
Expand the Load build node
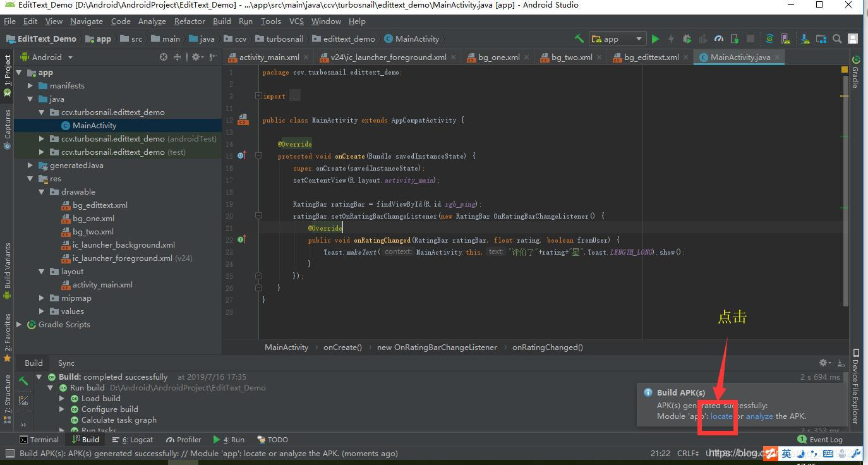click(x=62, y=399)
